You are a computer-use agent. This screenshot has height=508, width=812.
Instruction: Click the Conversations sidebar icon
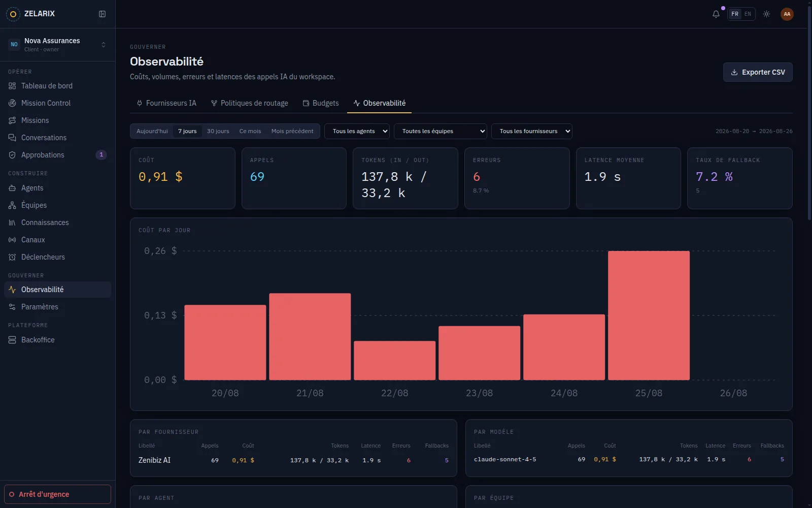pyautogui.click(x=12, y=138)
